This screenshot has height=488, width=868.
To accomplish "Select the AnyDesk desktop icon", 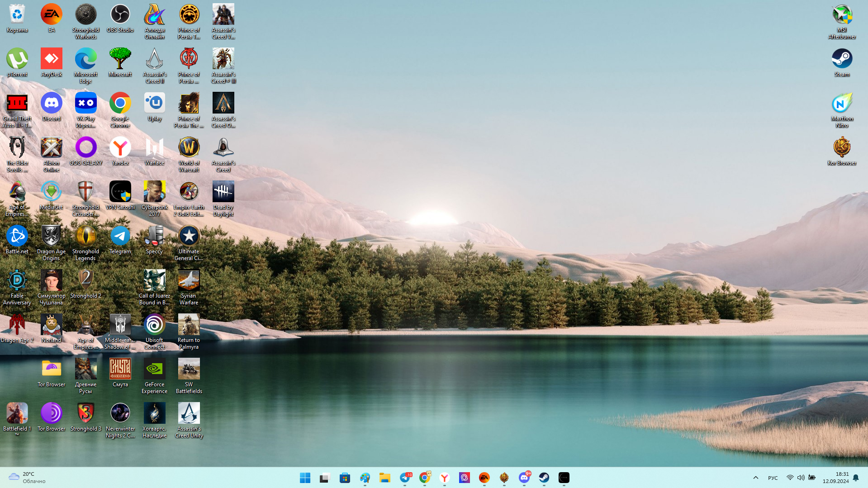I will coord(52,63).
